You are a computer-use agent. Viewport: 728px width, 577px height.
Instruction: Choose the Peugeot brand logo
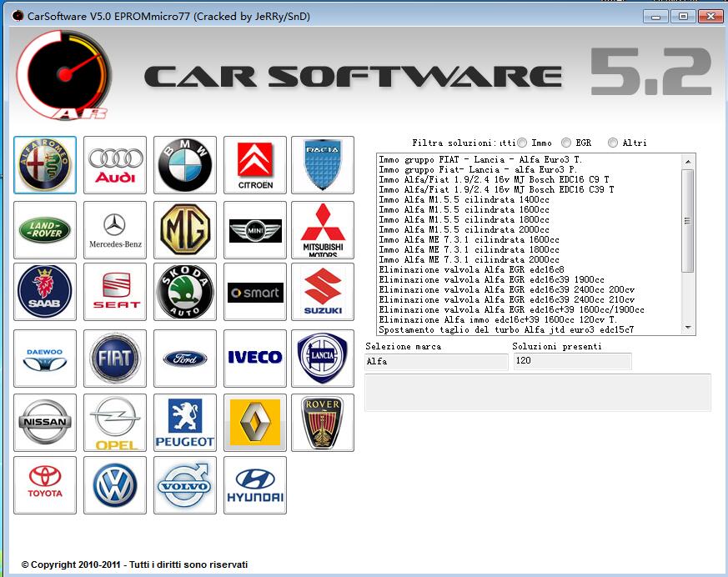coord(185,423)
